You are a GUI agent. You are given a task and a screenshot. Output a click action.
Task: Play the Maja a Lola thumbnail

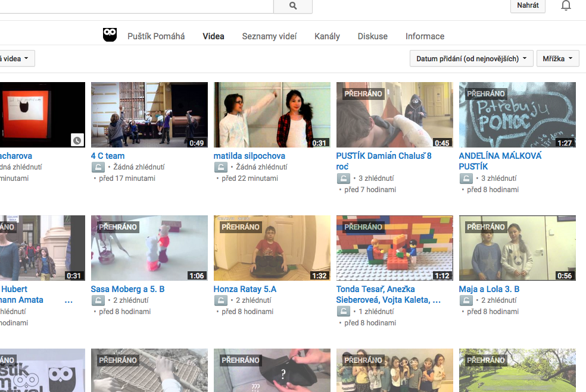(x=518, y=248)
